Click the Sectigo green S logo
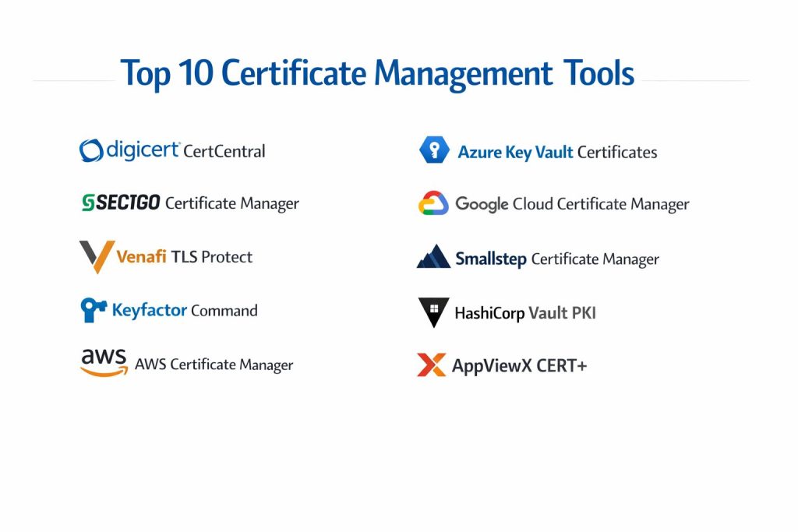This screenshot has height=532, width=798. click(88, 203)
